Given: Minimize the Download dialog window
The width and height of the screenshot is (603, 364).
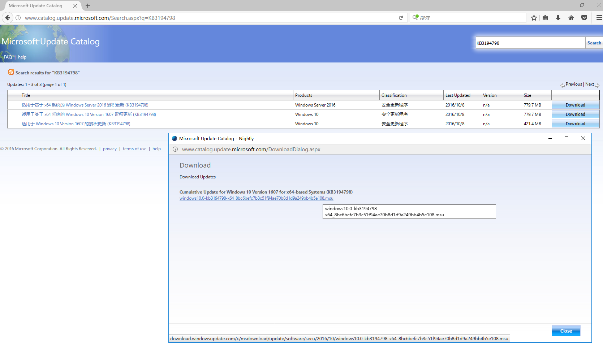Looking at the screenshot, I should click(x=550, y=138).
